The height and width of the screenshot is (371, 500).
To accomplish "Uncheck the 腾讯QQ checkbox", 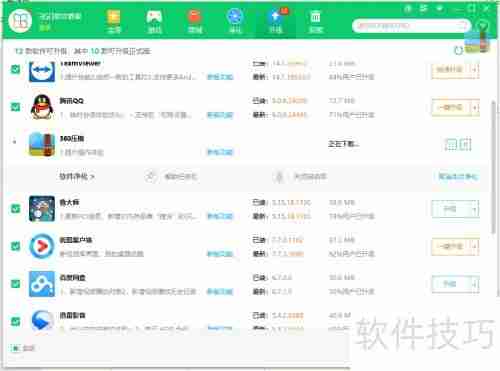I will 15,107.
